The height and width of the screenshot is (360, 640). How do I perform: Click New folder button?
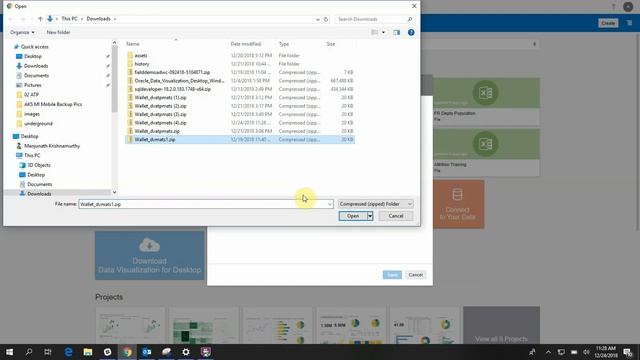58,32
